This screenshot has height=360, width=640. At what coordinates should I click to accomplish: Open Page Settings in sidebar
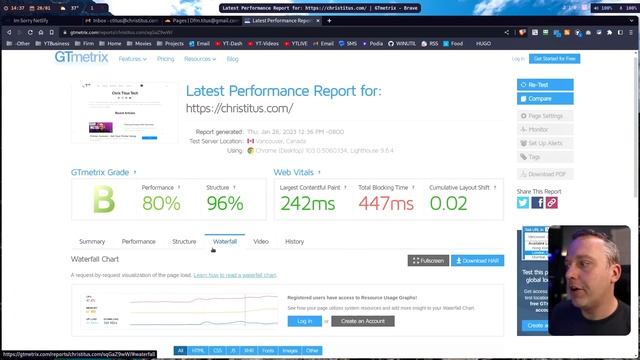point(545,116)
